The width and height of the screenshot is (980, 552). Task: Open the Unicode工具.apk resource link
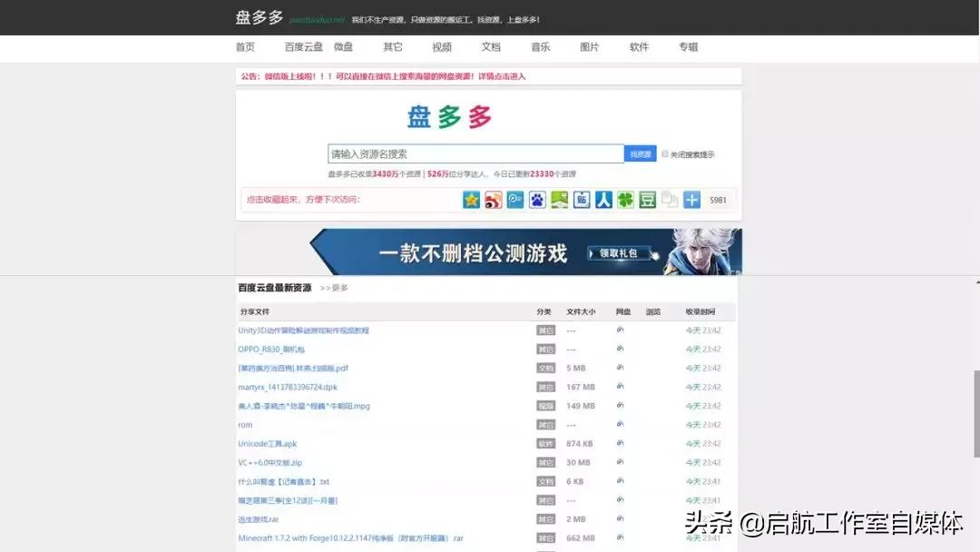[x=268, y=443]
